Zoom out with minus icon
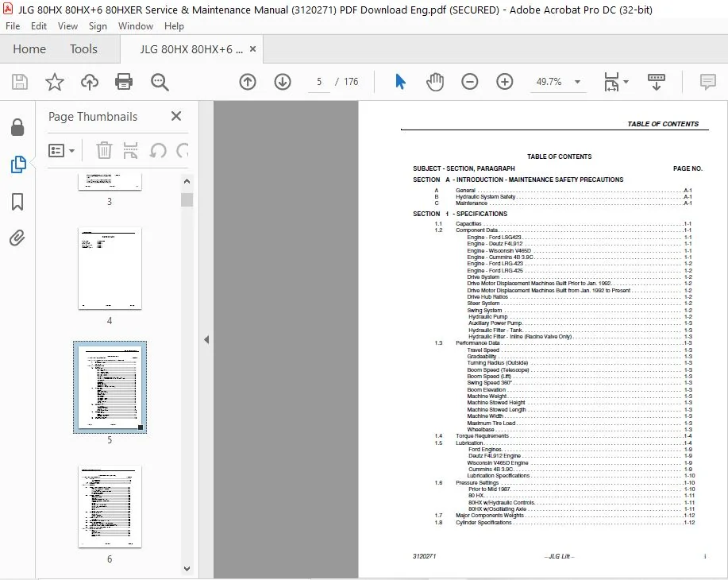The image size is (728, 580). pyautogui.click(x=469, y=82)
